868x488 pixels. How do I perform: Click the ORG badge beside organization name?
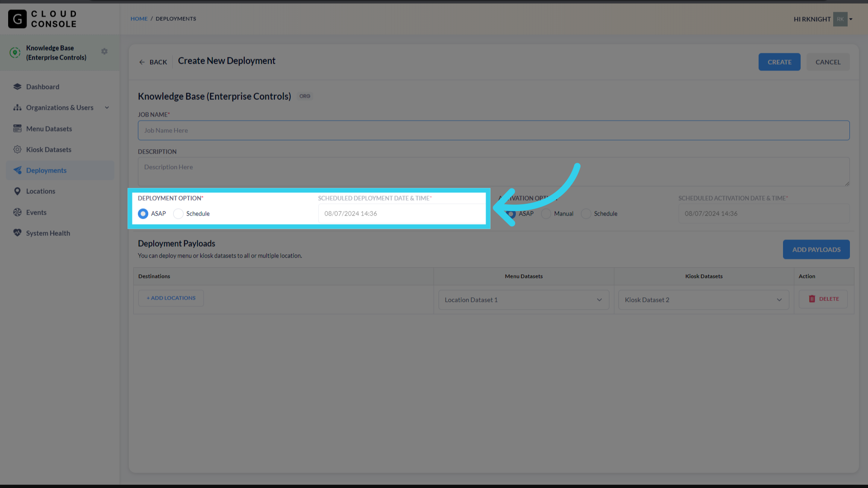click(305, 96)
